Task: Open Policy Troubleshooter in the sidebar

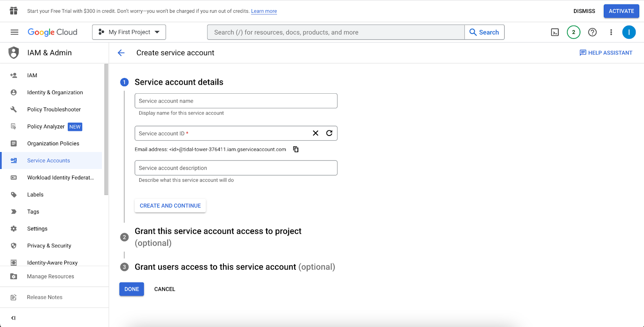Action: pyautogui.click(x=54, y=109)
